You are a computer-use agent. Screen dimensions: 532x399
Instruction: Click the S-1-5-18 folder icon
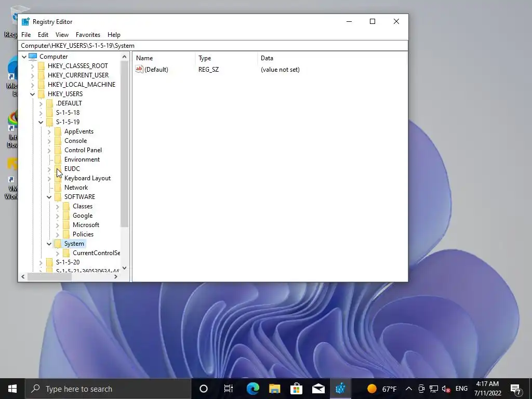pos(49,112)
